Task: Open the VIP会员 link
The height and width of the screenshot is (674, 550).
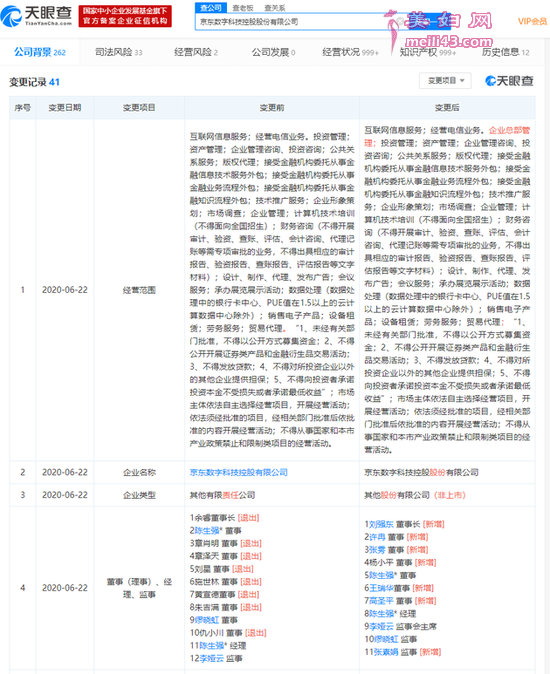Action: 532,21
